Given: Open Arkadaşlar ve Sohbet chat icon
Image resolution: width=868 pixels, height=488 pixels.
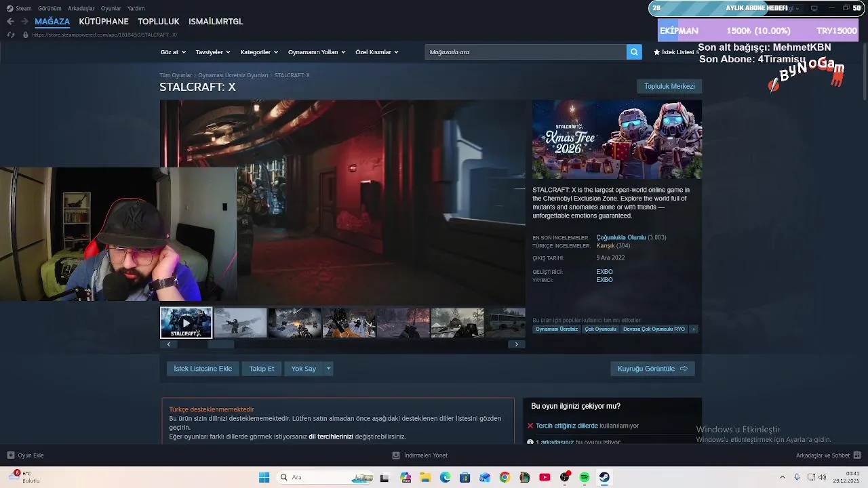Looking at the screenshot, I should click(x=857, y=455).
